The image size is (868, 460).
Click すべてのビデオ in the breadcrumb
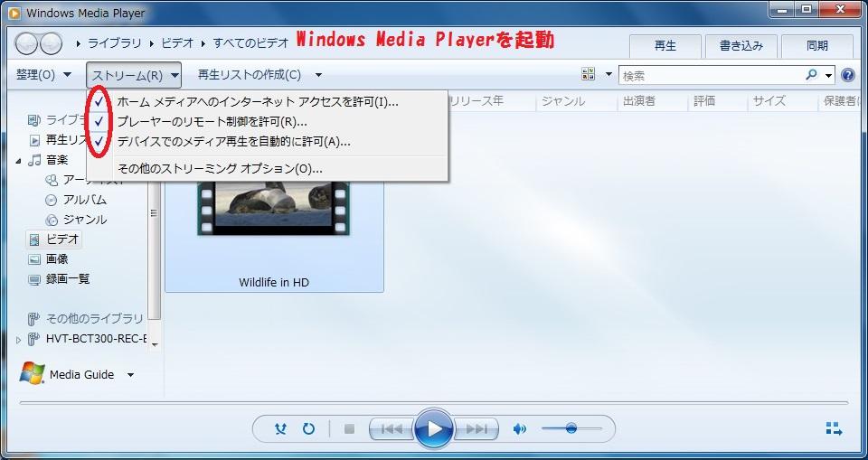(251, 42)
